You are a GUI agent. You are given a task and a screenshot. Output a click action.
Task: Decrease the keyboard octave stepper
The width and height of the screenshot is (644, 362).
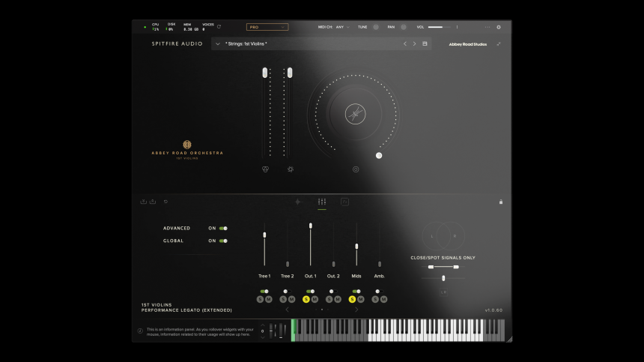[x=262, y=337]
